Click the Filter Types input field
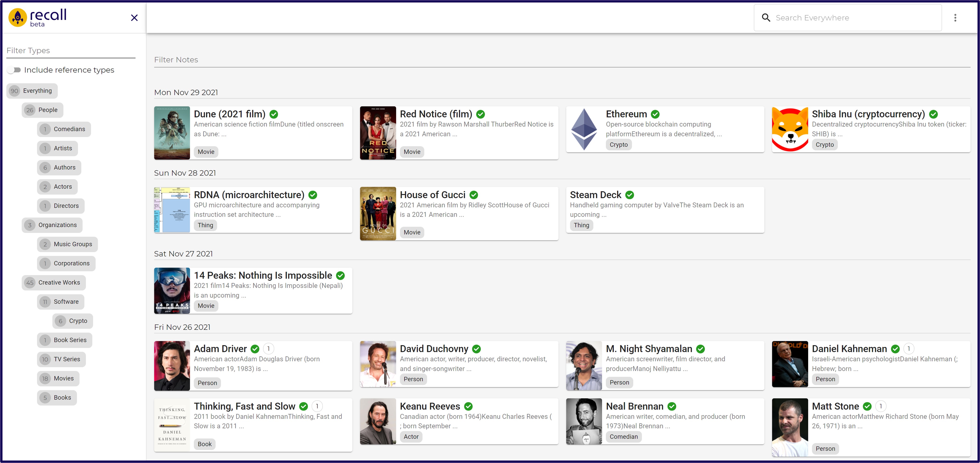Screen dimensions: 980x463 [71, 51]
